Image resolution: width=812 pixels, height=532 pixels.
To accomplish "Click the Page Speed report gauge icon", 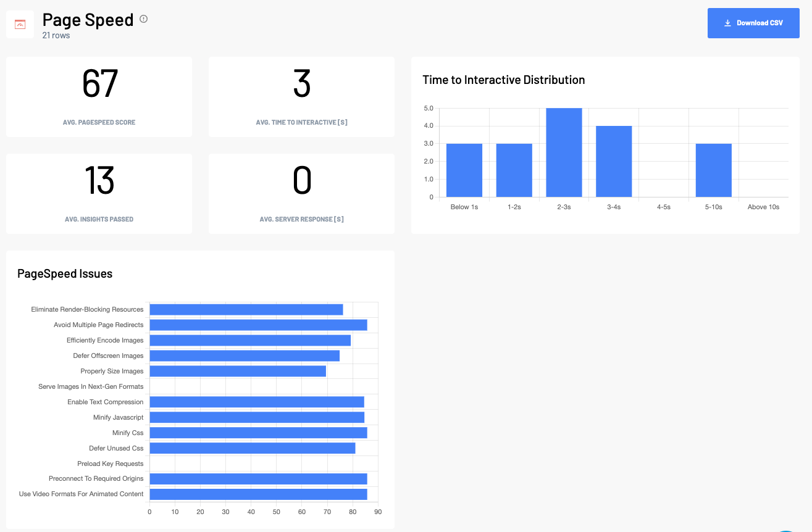I will 20,23.
